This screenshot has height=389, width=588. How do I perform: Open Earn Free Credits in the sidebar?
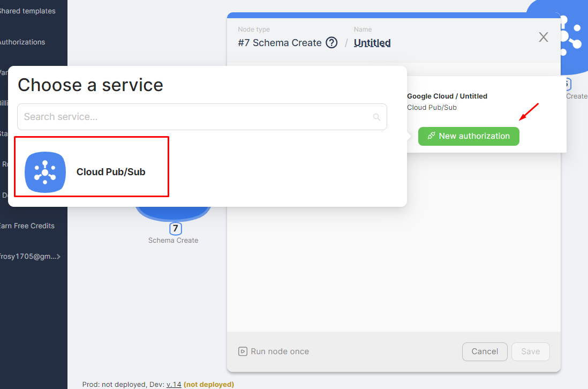[27, 226]
